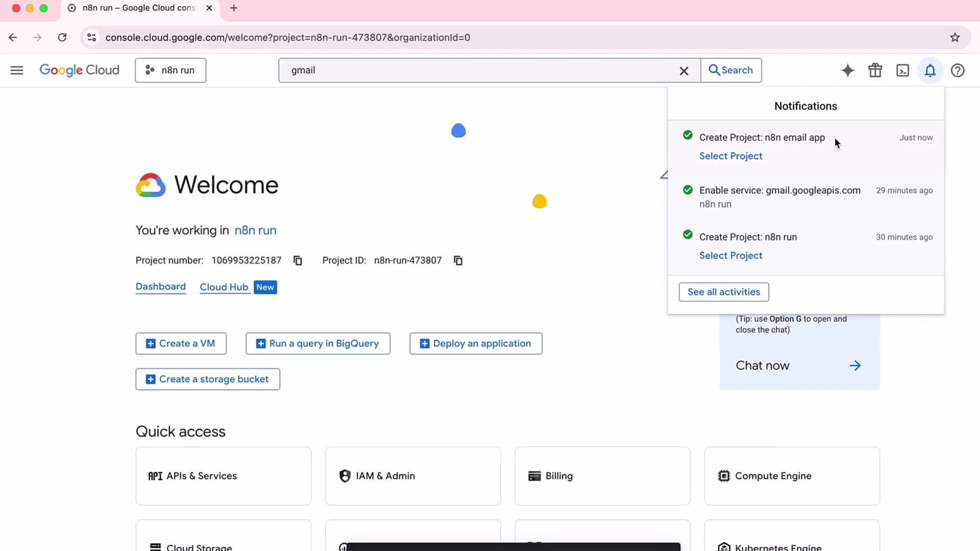Open APIs & Services quick access card
Image resolution: width=980 pixels, height=551 pixels.
(223, 476)
